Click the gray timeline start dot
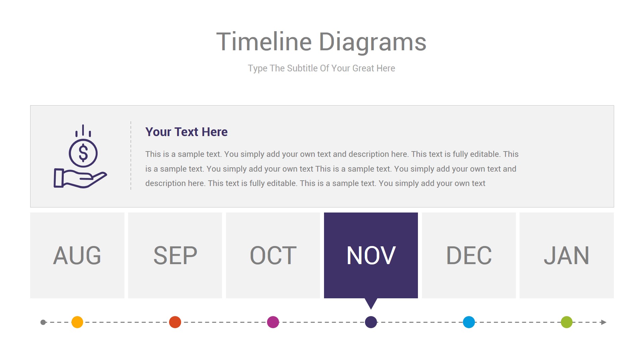Viewport: 644px width, 362px height. pos(43,322)
